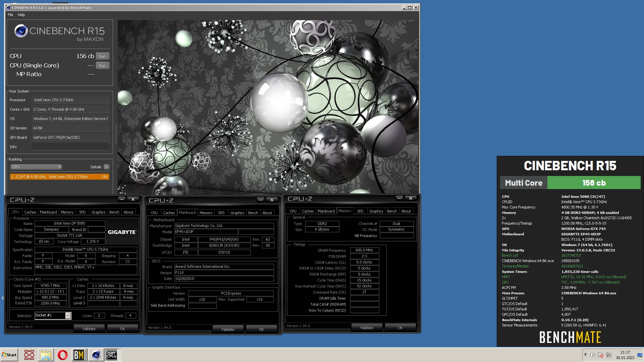The image size is (644, 362).
Task: Click OK in the right CPU-Z window
Action: (400, 328)
